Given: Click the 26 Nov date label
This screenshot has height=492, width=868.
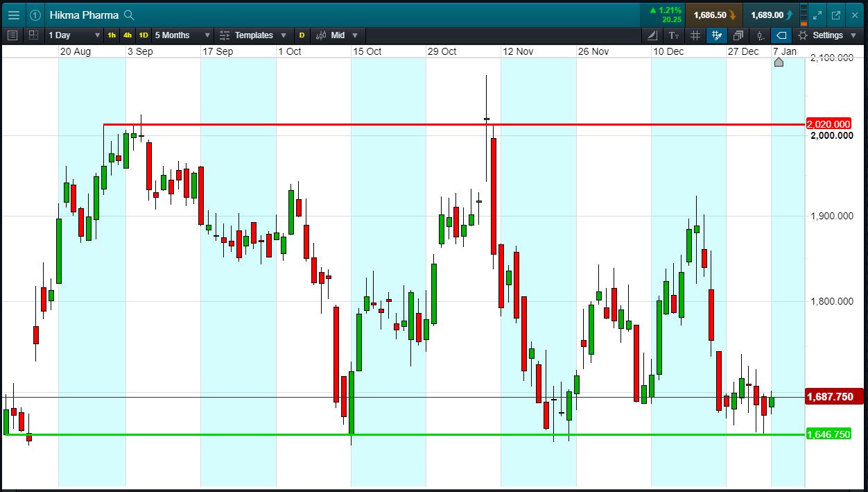Looking at the screenshot, I should [593, 51].
